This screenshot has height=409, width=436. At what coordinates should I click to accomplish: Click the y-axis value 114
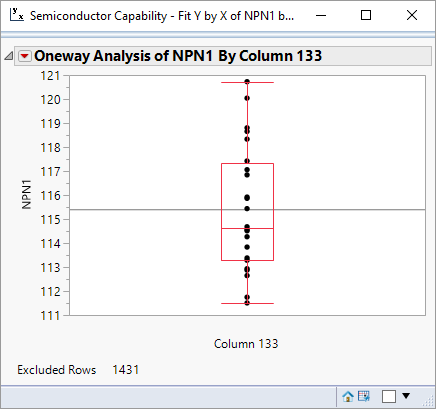[50, 244]
